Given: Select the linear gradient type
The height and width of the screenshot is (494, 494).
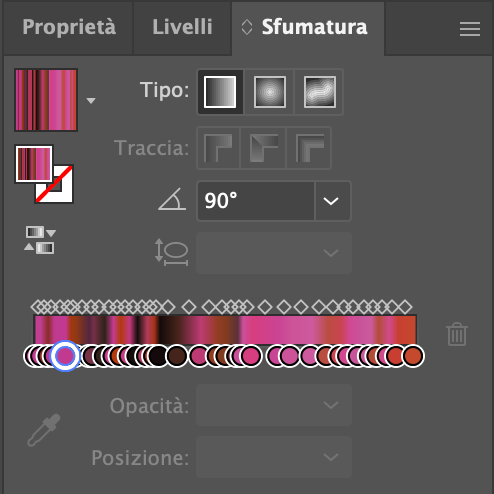Looking at the screenshot, I should [x=220, y=92].
